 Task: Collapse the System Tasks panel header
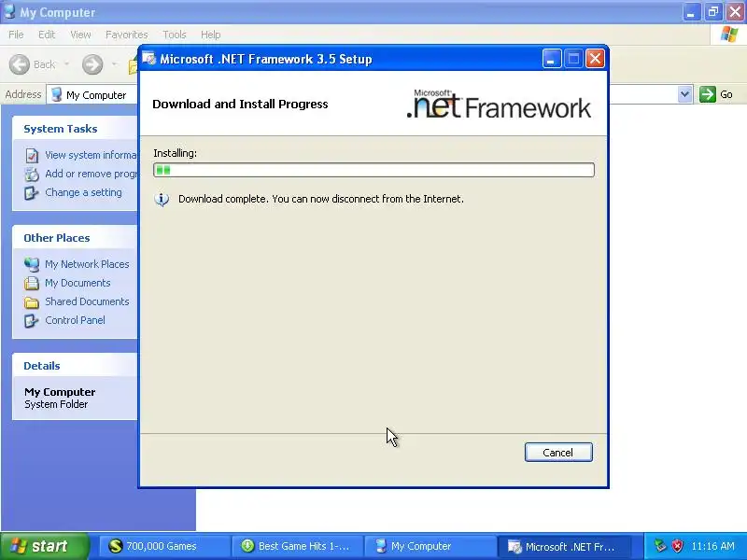(x=76, y=129)
